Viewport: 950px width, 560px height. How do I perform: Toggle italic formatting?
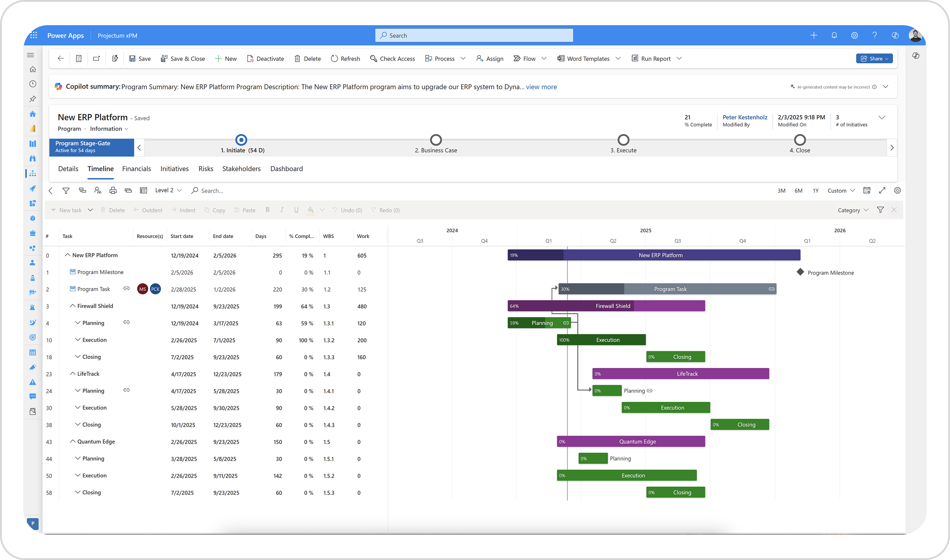pyautogui.click(x=282, y=210)
